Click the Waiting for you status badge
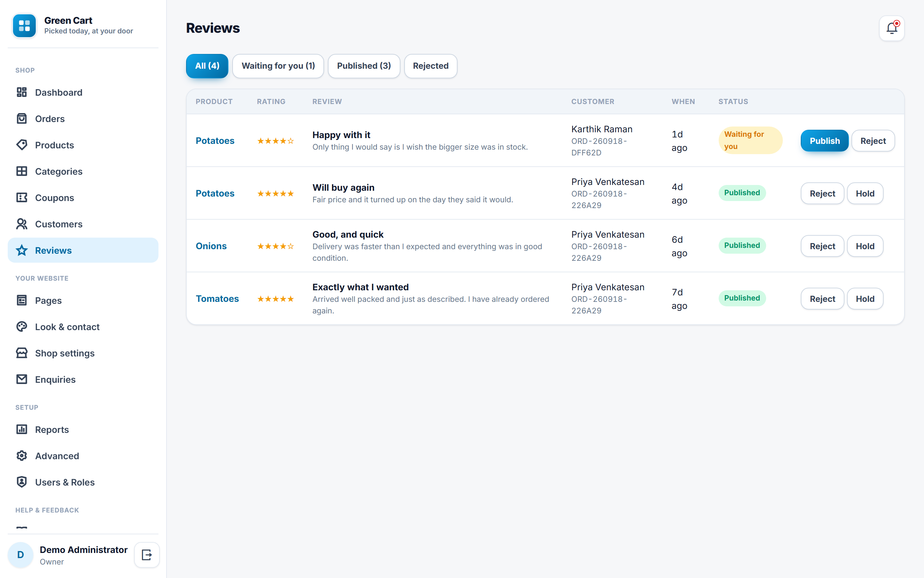The image size is (924, 578). [x=750, y=140]
